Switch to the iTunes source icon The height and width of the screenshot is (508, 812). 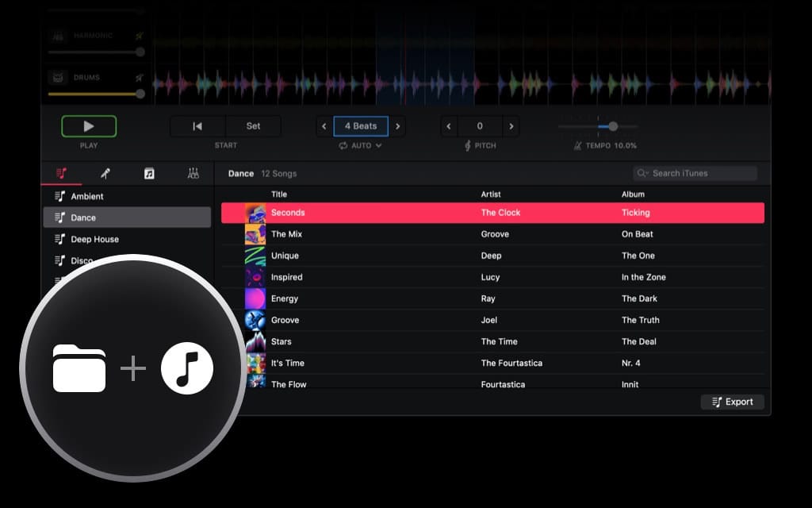(150, 173)
